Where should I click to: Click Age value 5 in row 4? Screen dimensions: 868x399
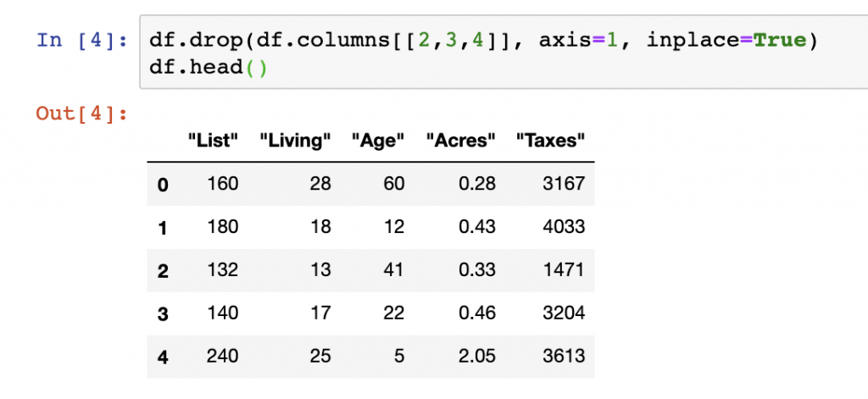pyautogui.click(x=400, y=356)
